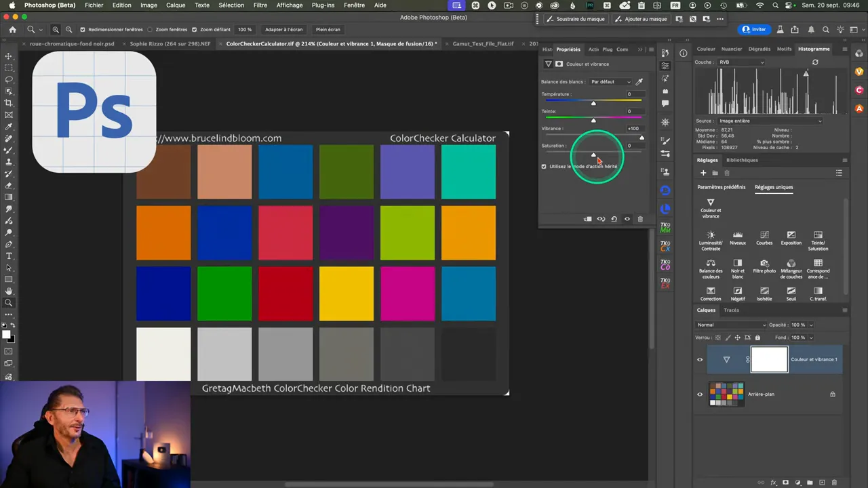Open the Calque menu
Screen dimensions: 868x488
[x=176, y=5]
